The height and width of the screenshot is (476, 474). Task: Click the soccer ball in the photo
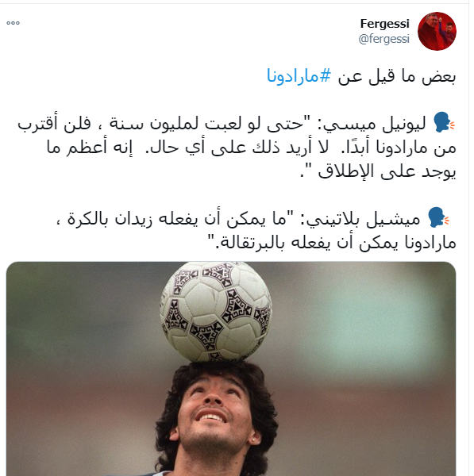point(216,312)
